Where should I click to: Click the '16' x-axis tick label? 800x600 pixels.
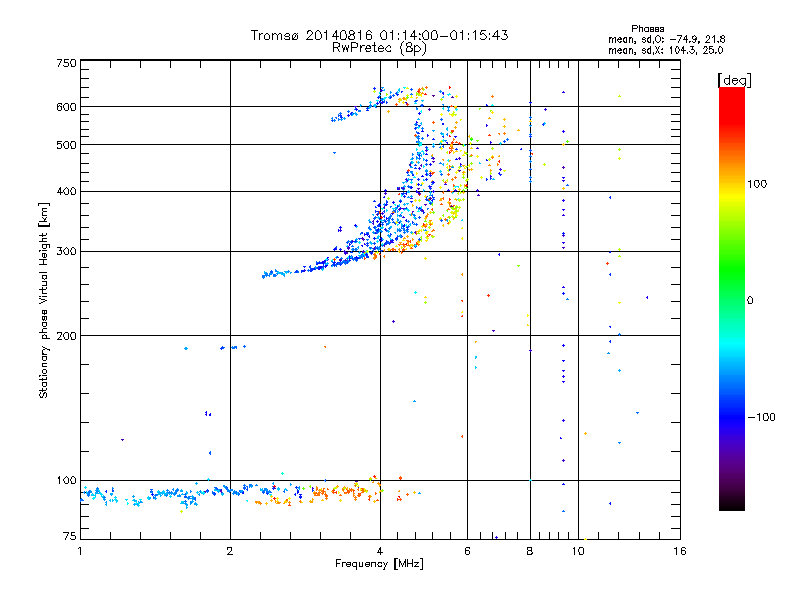[x=680, y=551]
